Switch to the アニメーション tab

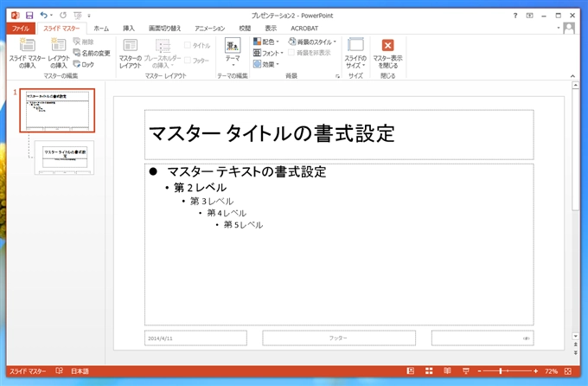pyautogui.click(x=209, y=29)
